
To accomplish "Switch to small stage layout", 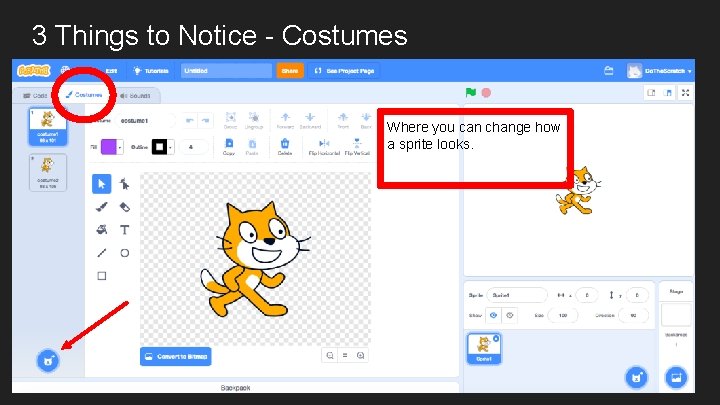I will (x=651, y=93).
